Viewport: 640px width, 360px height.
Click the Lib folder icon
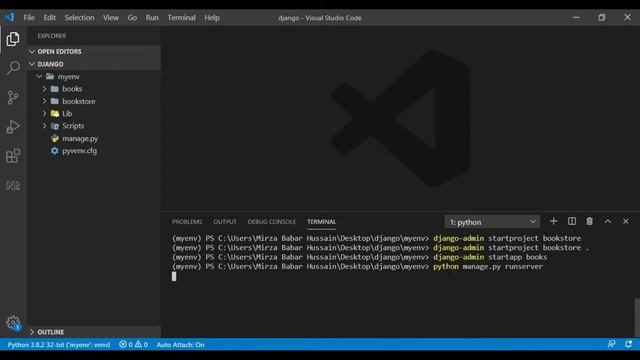(x=55, y=113)
